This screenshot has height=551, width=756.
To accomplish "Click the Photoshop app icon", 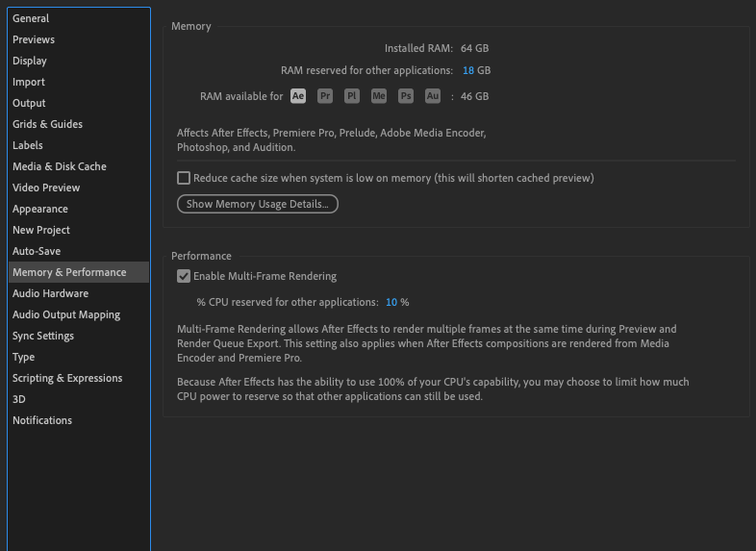I will [406, 96].
